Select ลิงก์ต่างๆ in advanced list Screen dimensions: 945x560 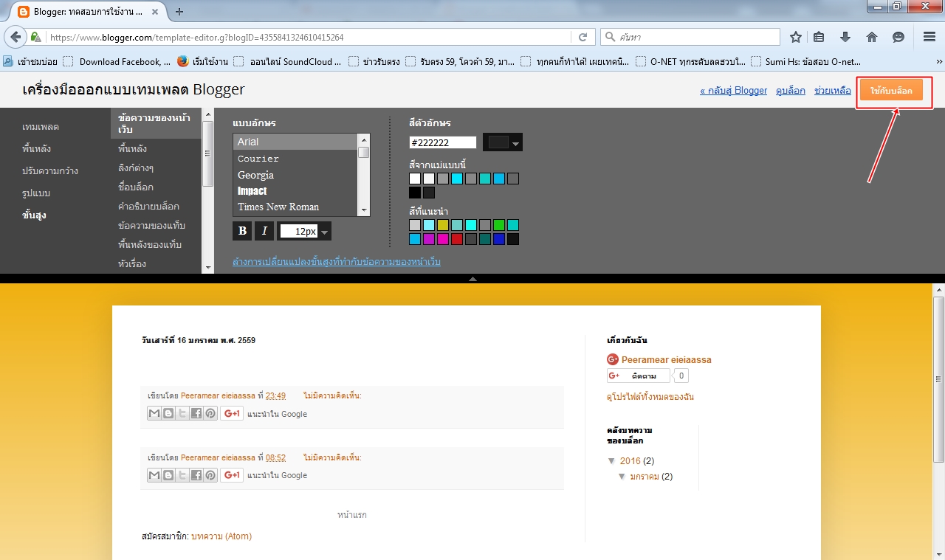click(136, 168)
